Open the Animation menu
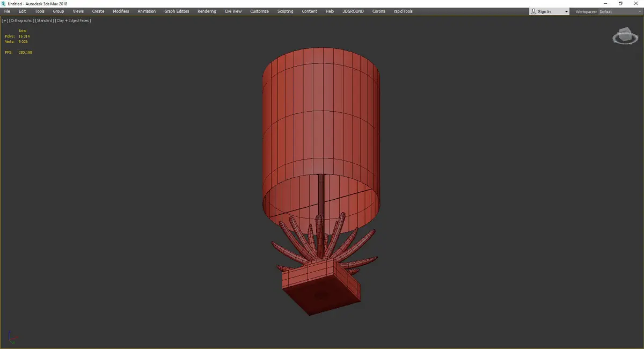Viewport: 644px width, 349px height. coord(147,11)
